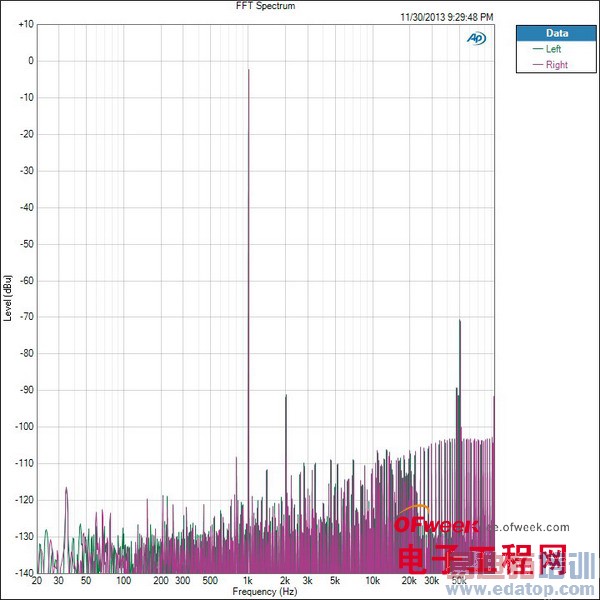Click the 2k frequency axis tick label
Viewport: 600px width, 600px height.
[x=285, y=580]
